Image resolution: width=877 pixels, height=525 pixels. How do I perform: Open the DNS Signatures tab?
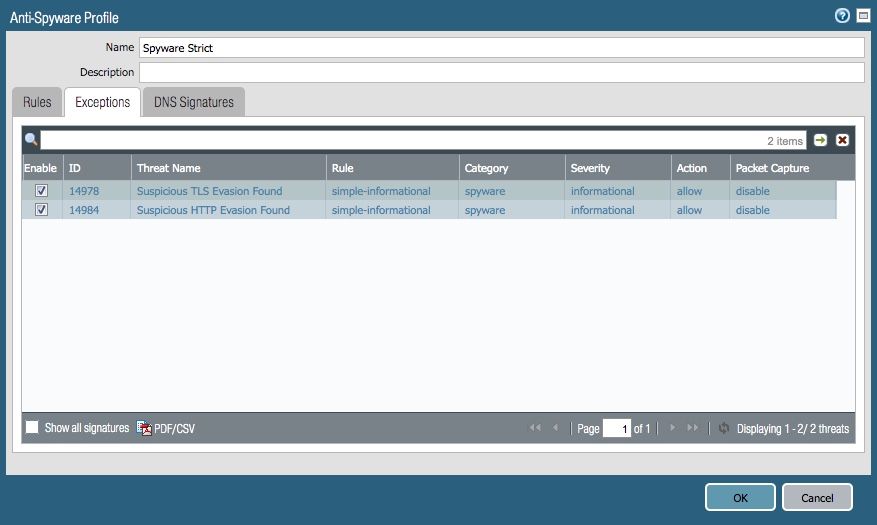[x=193, y=102]
